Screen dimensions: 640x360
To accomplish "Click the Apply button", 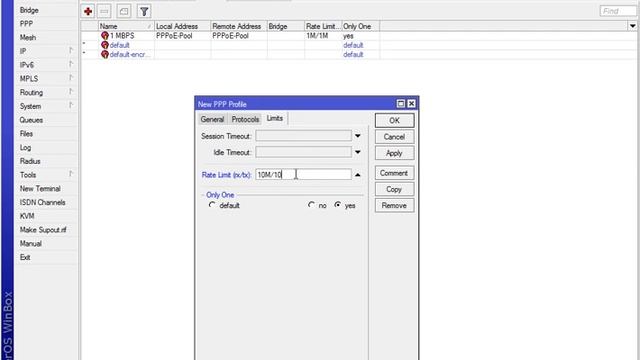I will [x=394, y=153].
